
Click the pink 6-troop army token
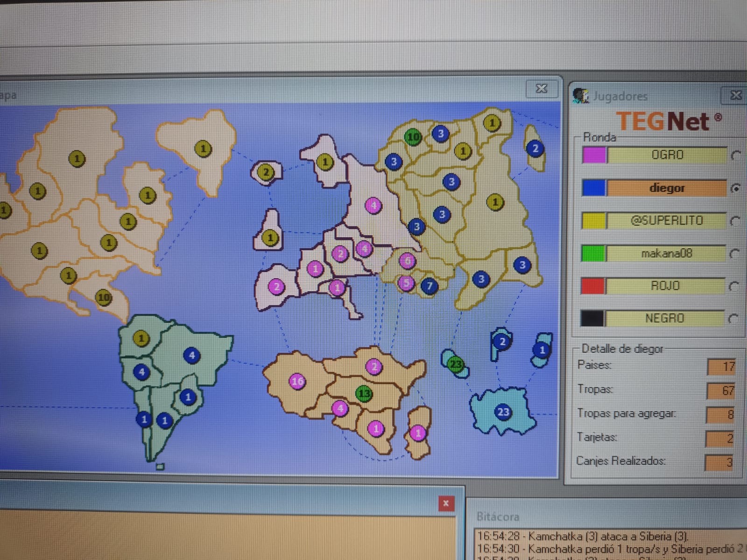[x=407, y=261]
